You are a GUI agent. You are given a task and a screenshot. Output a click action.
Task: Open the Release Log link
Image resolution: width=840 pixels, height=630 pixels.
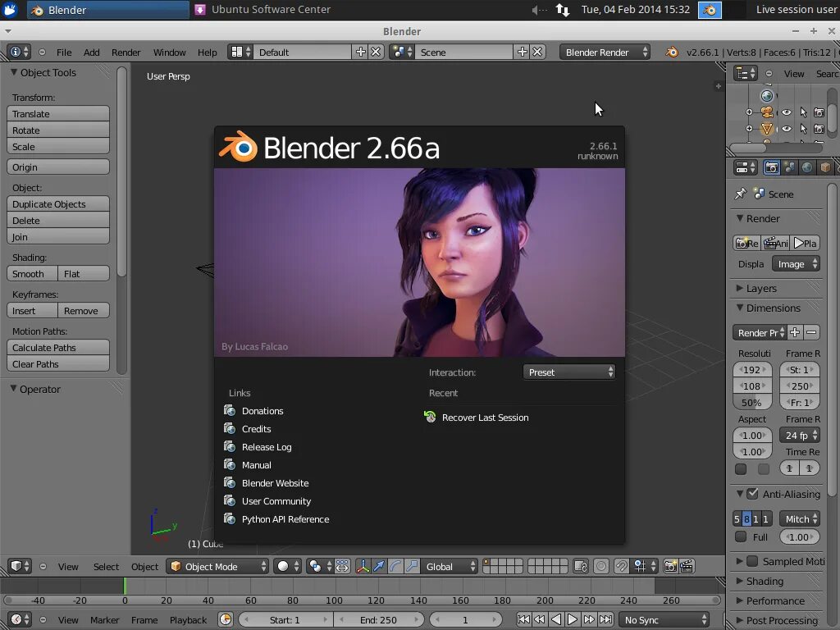(267, 447)
